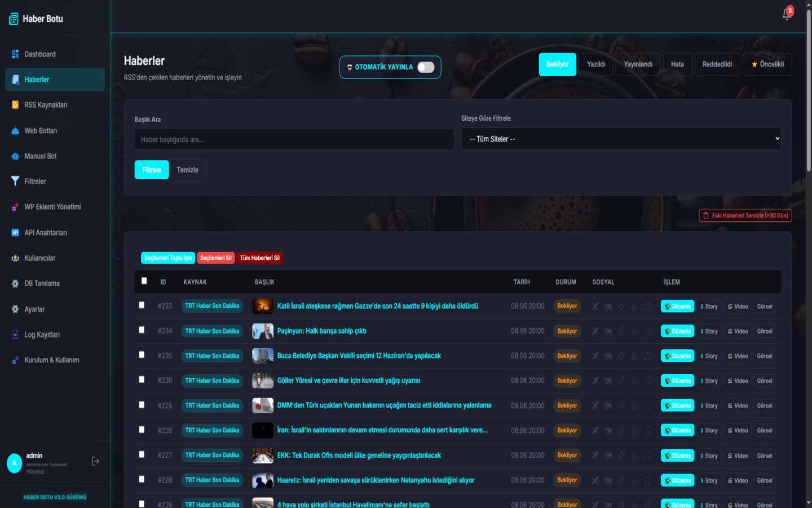This screenshot has height=508, width=812.
Task: Click Görsel for news row #236
Action: pos(765,381)
